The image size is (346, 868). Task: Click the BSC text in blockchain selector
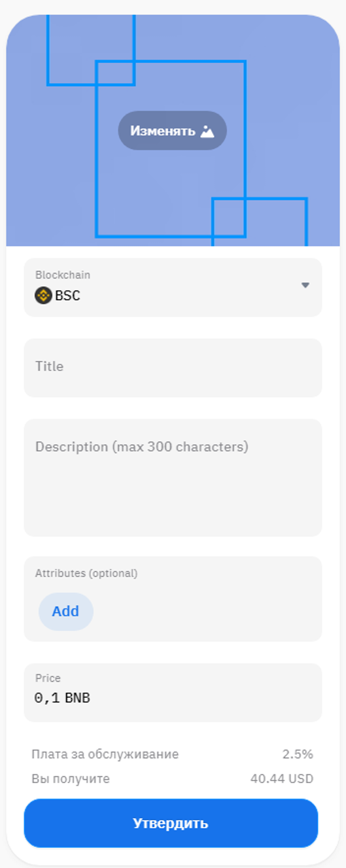(x=67, y=296)
